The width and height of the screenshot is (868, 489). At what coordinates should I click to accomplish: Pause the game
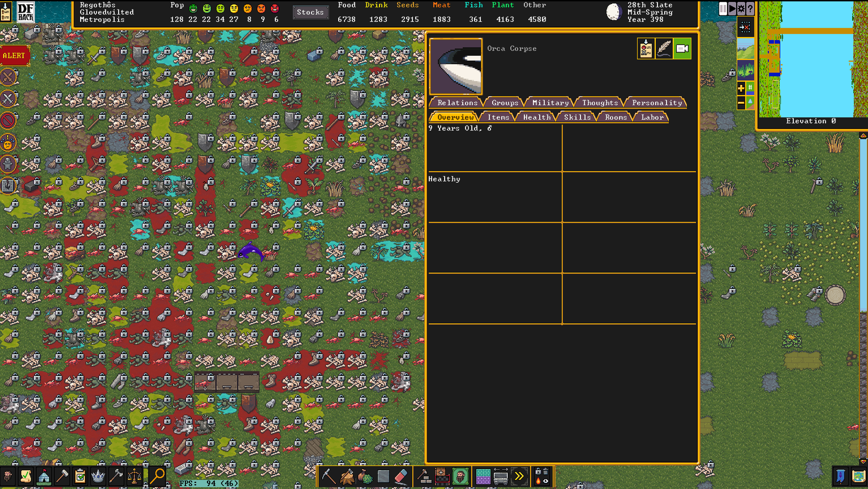pos(723,9)
